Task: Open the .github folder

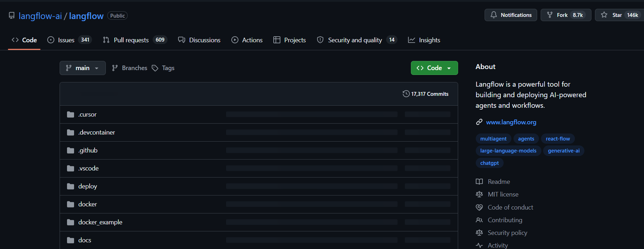Action: (88, 150)
